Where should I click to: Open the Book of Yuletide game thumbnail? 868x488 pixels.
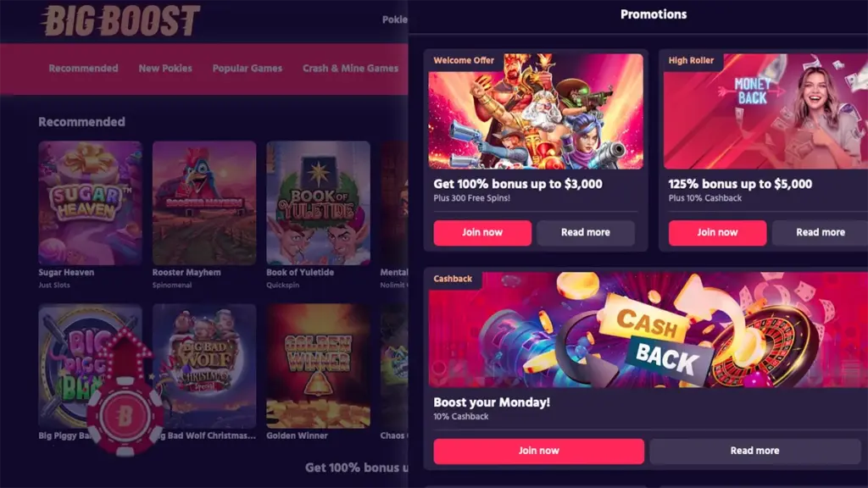319,203
